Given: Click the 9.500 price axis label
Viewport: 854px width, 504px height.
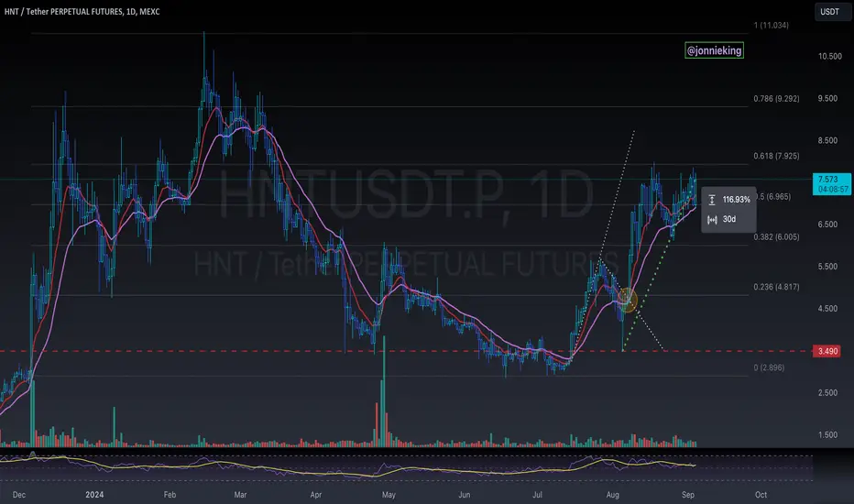Looking at the screenshot, I should point(827,99).
